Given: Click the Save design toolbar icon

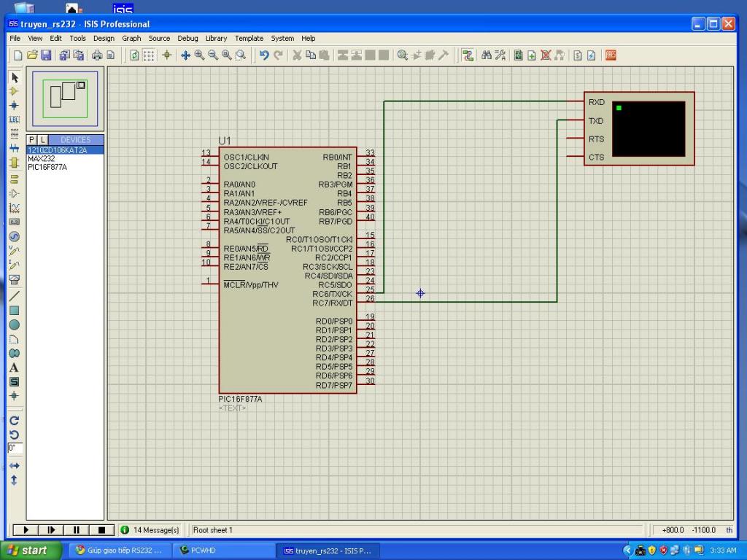Looking at the screenshot, I should (x=46, y=55).
